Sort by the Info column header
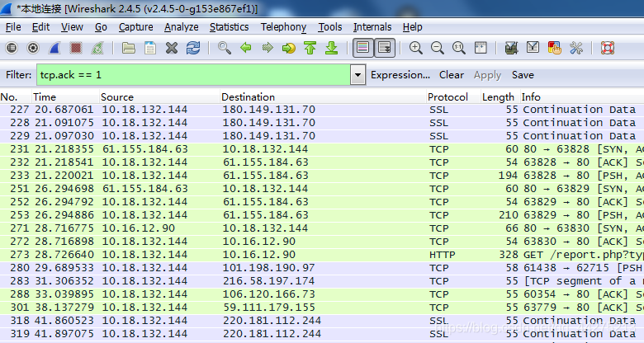644x343 pixels. tap(582, 97)
